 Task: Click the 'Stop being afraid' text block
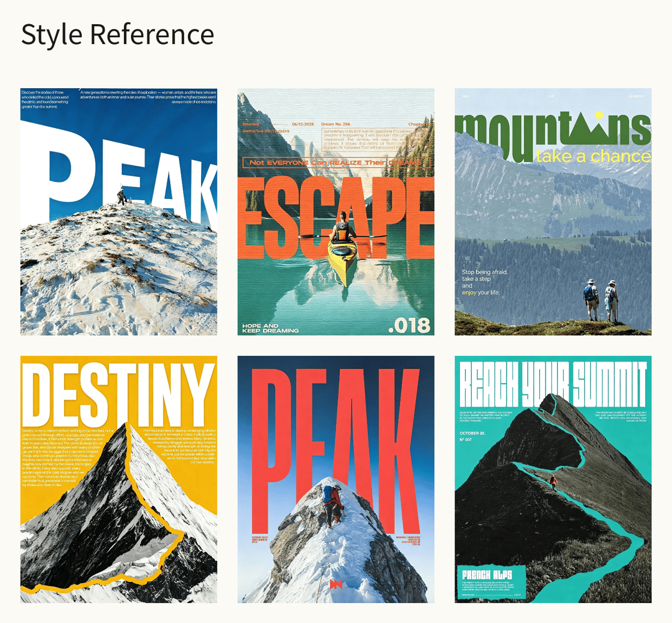tap(485, 282)
